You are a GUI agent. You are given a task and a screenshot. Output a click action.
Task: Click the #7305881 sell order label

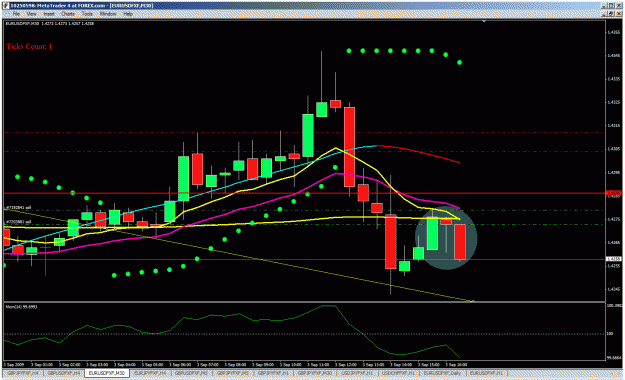coord(18,222)
